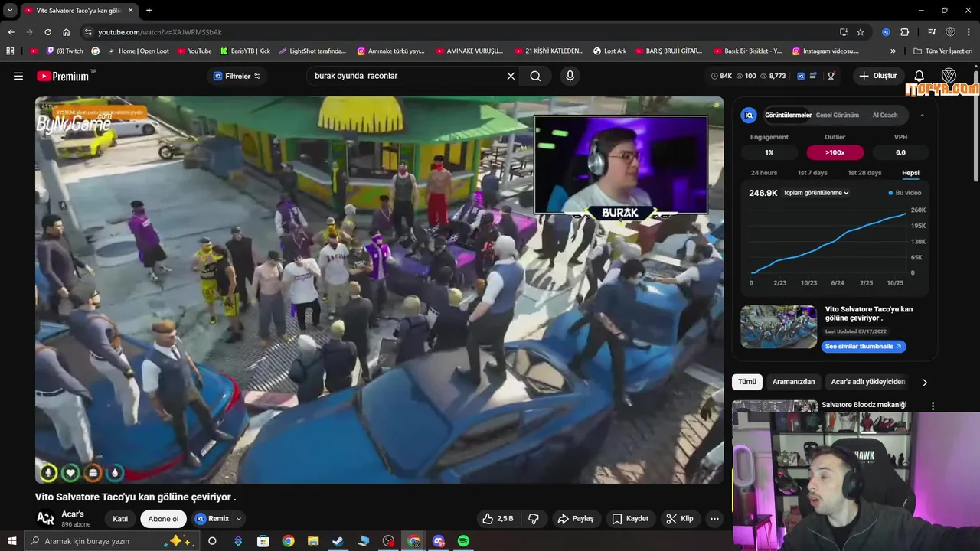Viewport: 980px width, 551px height.
Task: Open the Filtreler filter button
Action: click(x=237, y=76)
